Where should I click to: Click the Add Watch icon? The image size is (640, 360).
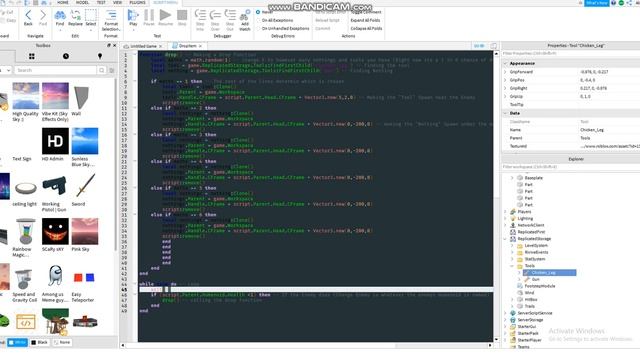click(x=244, y=16)
